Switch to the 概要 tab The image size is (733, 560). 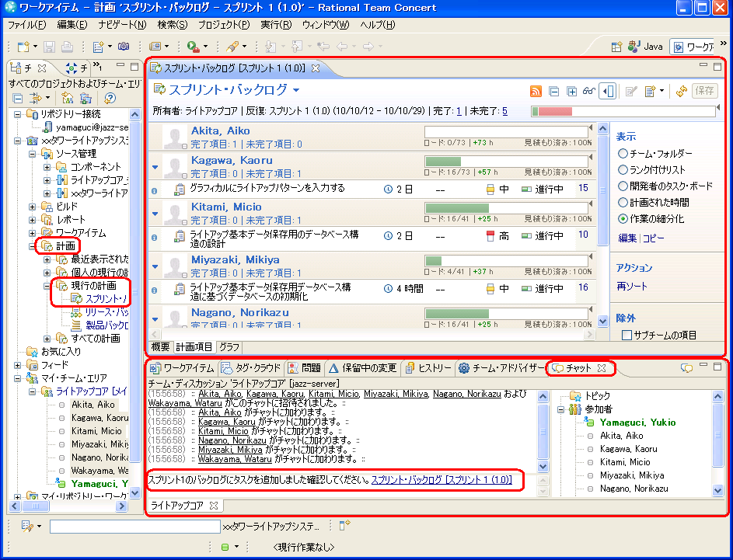160,346
